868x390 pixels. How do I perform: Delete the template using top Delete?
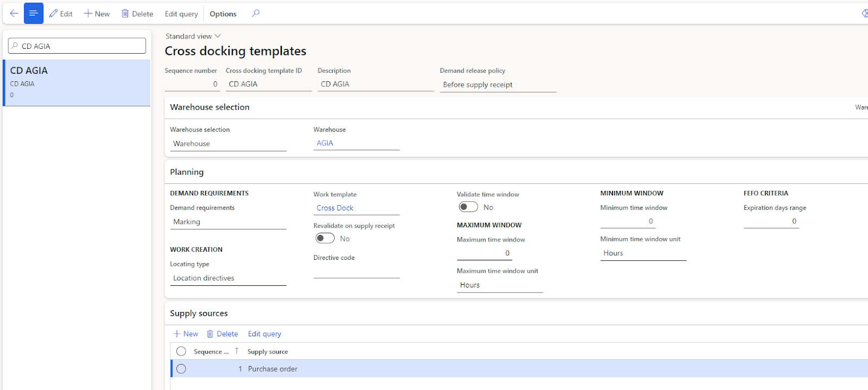point(137,14)
